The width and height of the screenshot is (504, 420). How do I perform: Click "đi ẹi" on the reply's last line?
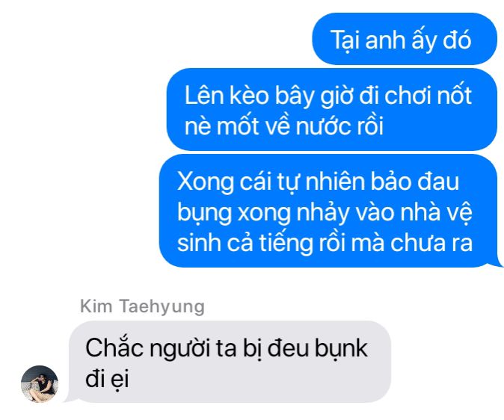108,379
